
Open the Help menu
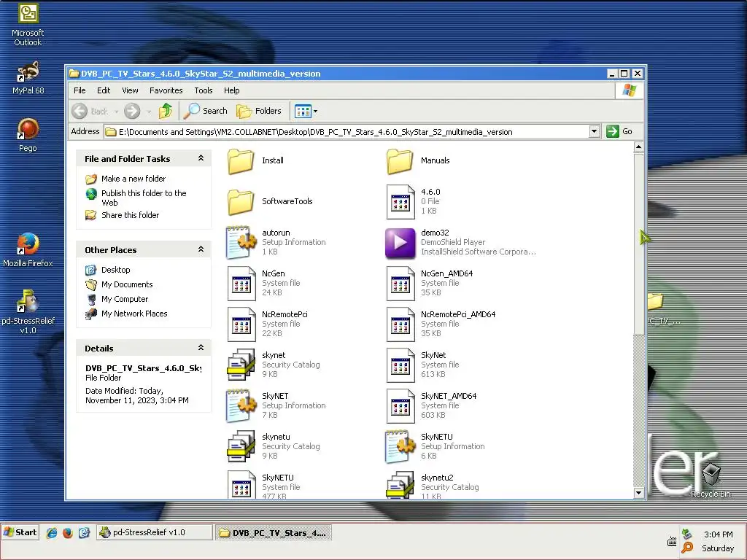[x=231, y=90]
